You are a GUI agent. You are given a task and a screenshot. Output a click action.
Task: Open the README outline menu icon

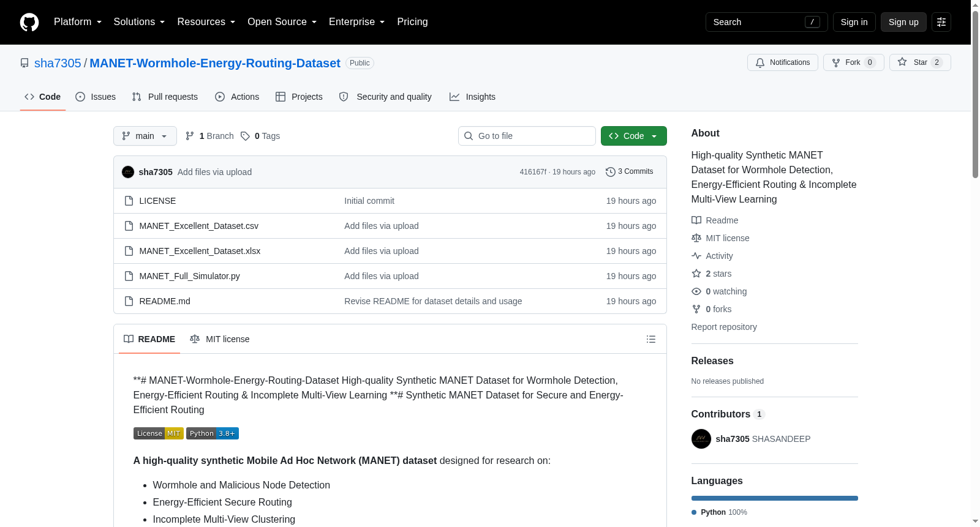click(651, 339)
